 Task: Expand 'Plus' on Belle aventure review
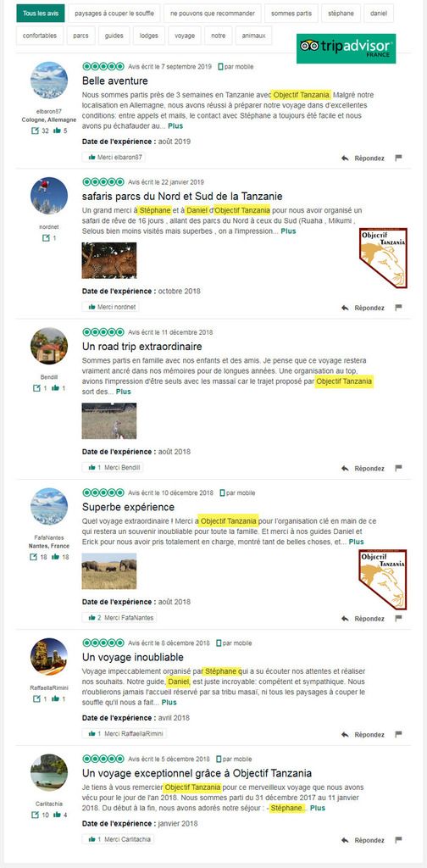[x=175, y=126]
